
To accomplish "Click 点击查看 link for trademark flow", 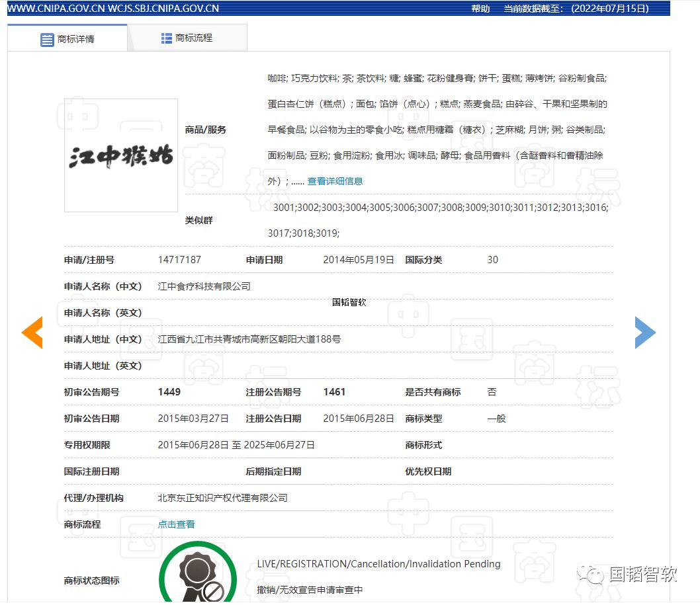I will click(177, 524).
